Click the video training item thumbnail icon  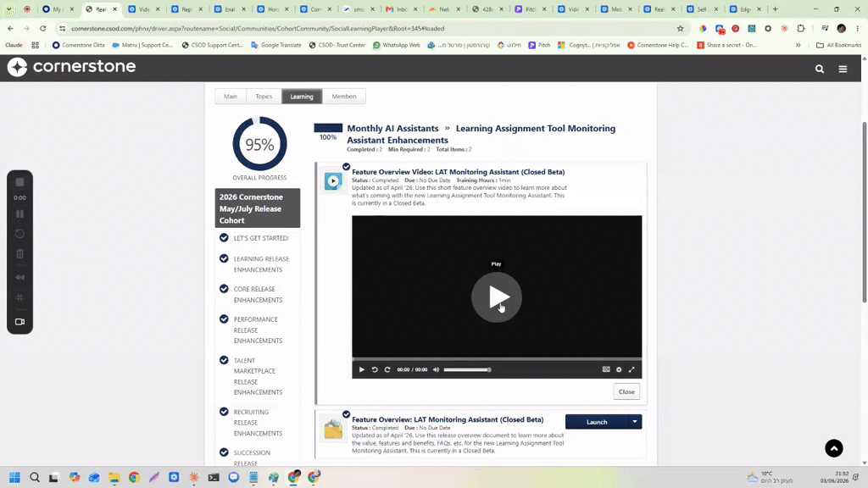pos(333,181)
